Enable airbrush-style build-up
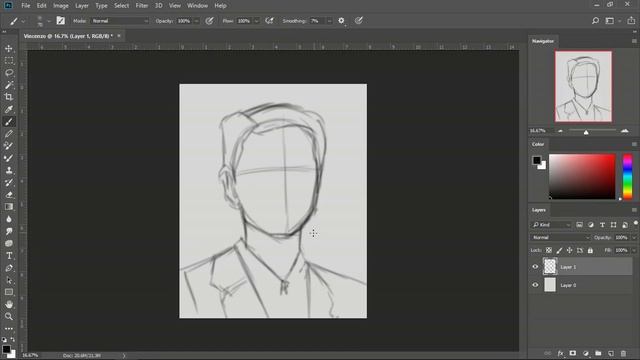The width and height of the screenshot is (640, 360). (269, 21)
